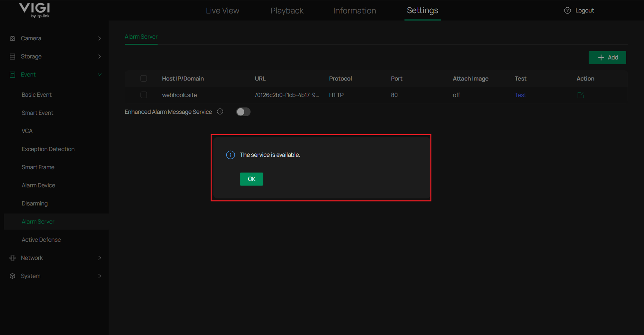The height and width of the screenshot is (335, 644).
Task: Click OK in the service available dialog
Action: (251, 179)
